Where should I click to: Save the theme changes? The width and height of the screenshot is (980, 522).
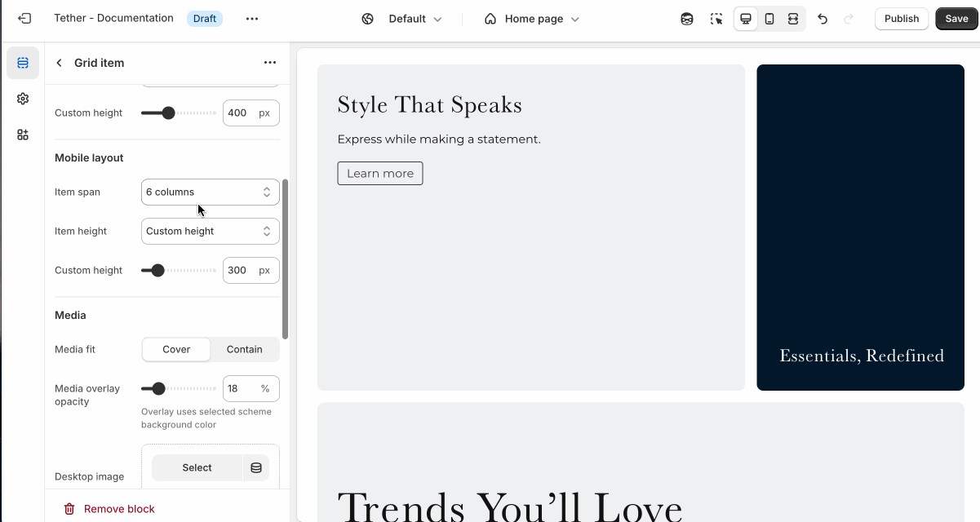pyautogui.click(x=956, y=19)
